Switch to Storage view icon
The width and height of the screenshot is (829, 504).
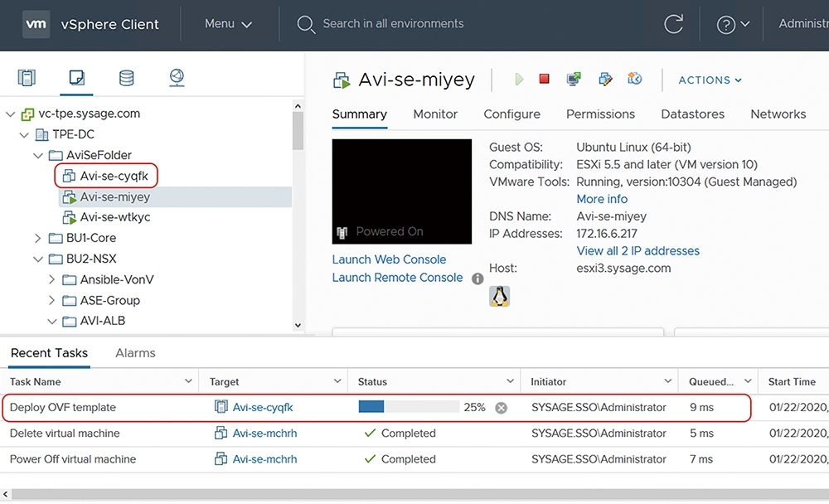pos(126,78)
